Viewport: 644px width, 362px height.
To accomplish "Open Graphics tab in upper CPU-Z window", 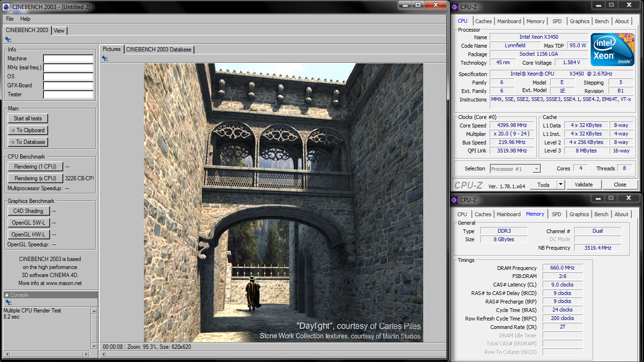I will 580,21.
